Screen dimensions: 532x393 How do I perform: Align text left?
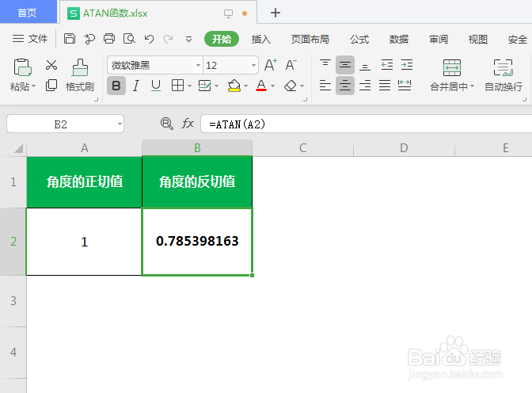pyautogui.click(x=325, y=86)
